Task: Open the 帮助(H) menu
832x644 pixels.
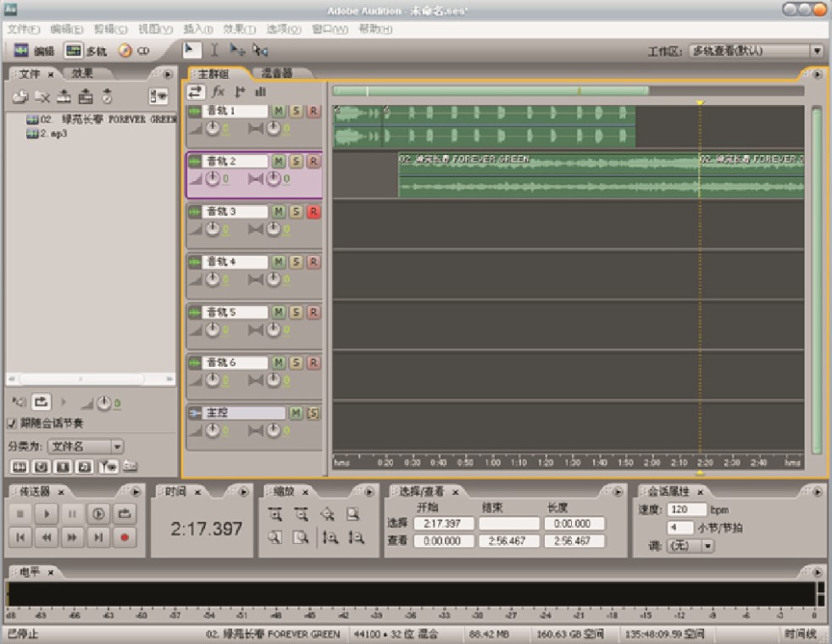Action: tap(375, 29)
